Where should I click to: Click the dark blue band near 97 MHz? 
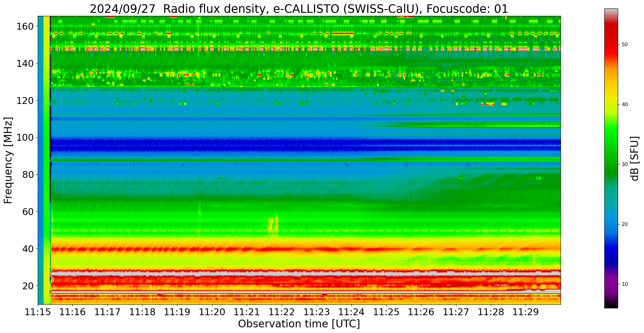pos(305,146)
